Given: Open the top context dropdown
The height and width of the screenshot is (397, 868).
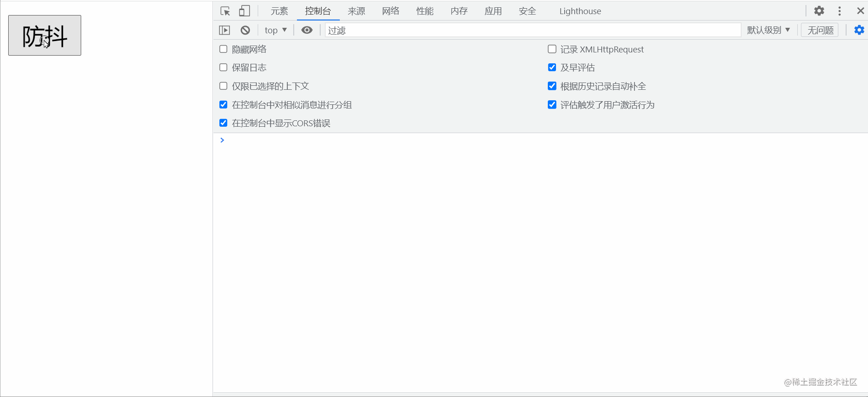Looking at the screenshot, I should click(x=275, y=30).
